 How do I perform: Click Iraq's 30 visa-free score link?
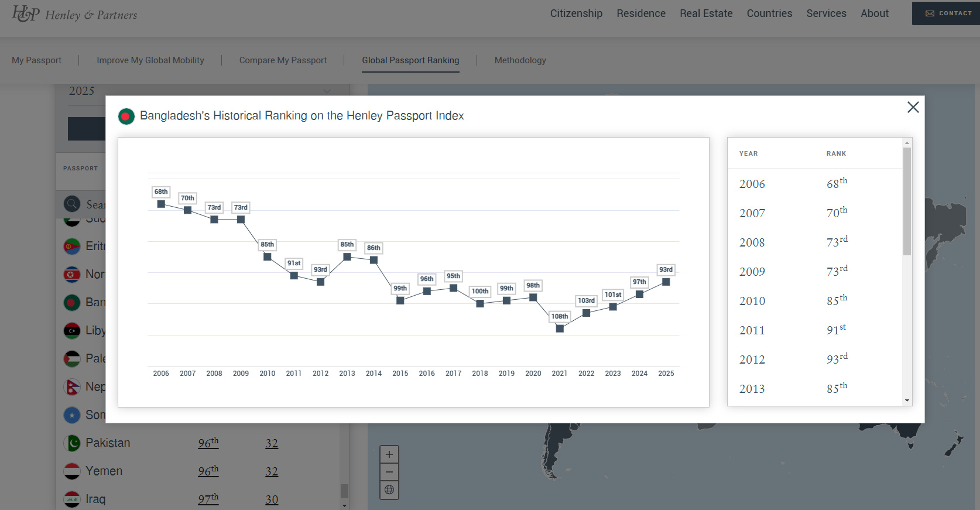pyautogui.click(x=272, y=499)
